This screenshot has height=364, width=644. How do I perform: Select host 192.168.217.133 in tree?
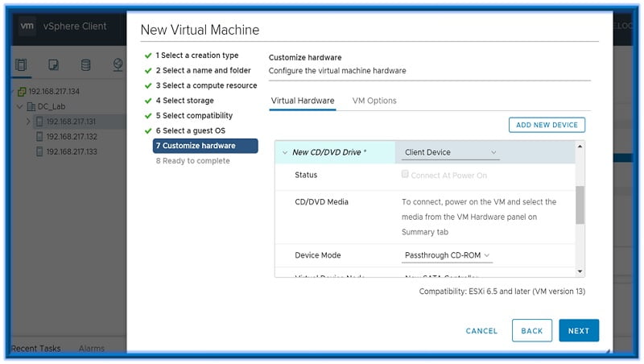coord(71,151)
